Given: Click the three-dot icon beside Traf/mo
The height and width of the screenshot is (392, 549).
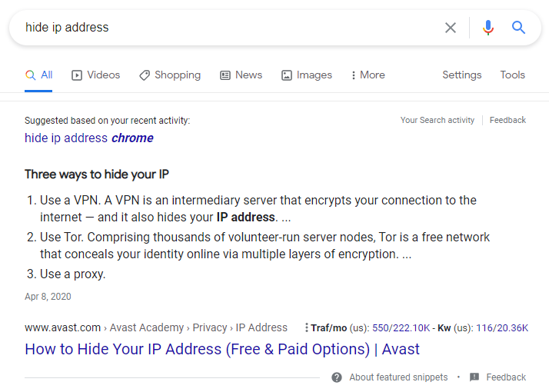Looking at the screenshot, I should click(306, 327).
